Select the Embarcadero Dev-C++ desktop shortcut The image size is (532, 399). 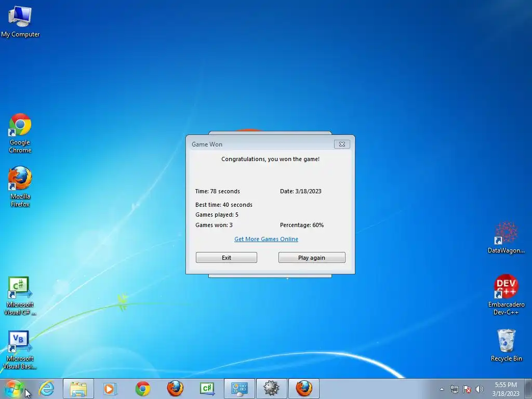[506, 295]
